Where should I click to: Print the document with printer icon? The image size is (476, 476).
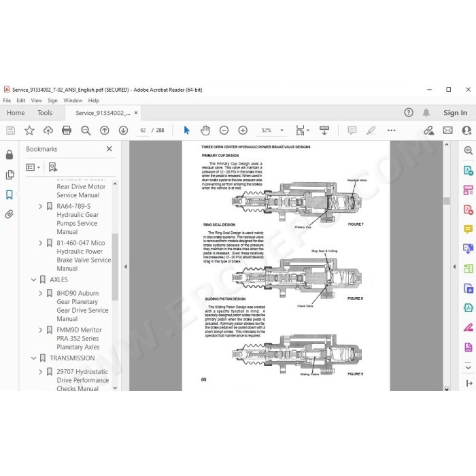(x=67, y=131)
